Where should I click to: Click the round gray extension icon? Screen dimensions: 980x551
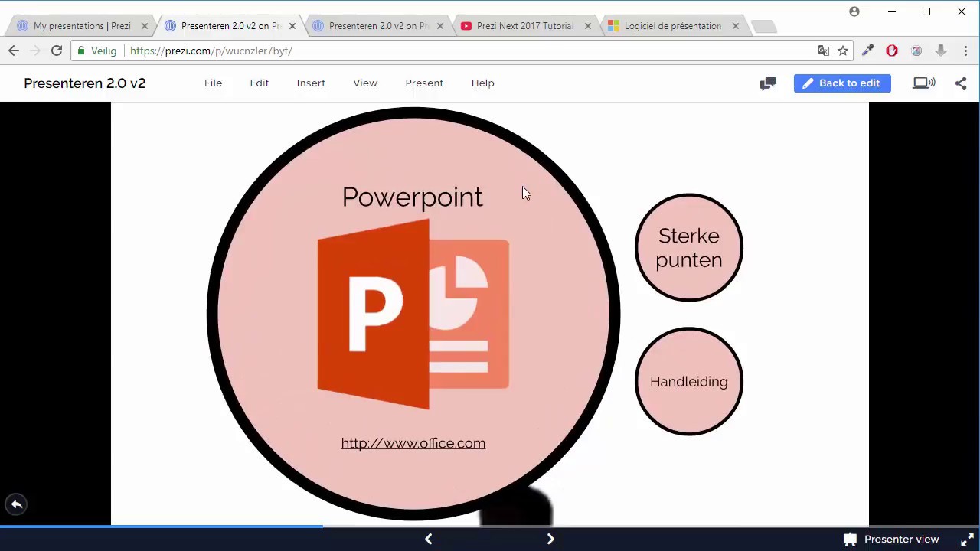[916, 51]
